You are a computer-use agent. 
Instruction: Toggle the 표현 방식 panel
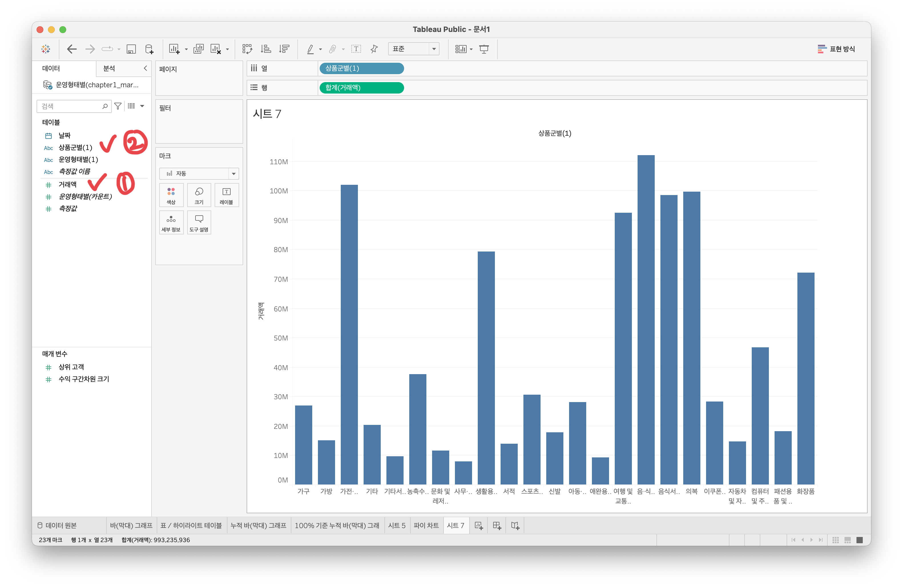click(836, 49)
